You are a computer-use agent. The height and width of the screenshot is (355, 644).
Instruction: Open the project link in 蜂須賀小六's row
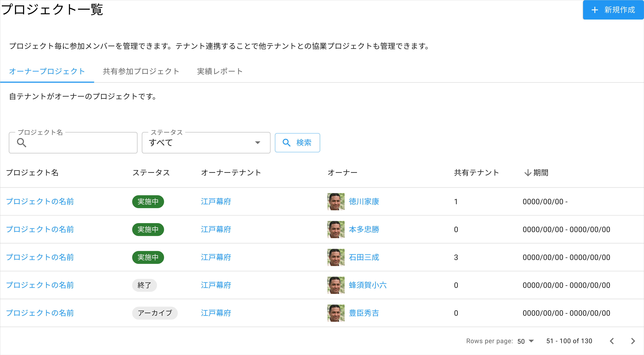40,285
